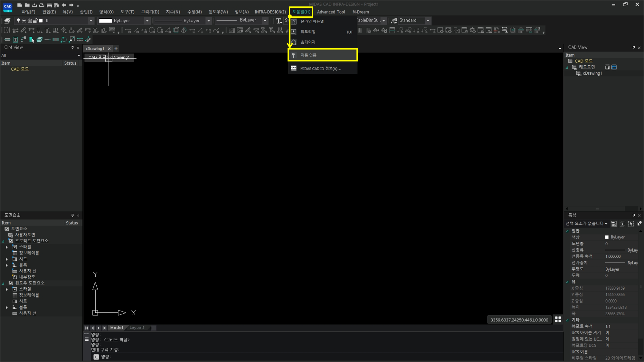The width and height of the screenshot is (644, 362).
Task: Toggle the layer lock padlock icon
Action: (35, 21)
